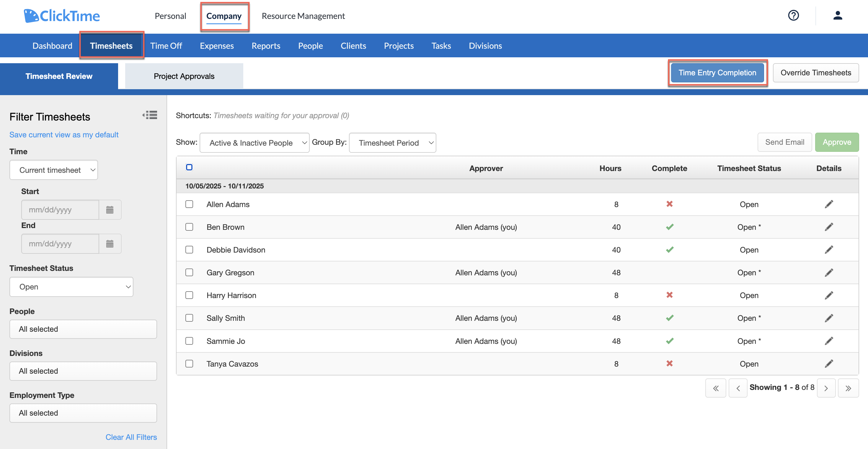
Task: Open the Projects menu item
Action: pyautogui.click(x=399, y=45)
